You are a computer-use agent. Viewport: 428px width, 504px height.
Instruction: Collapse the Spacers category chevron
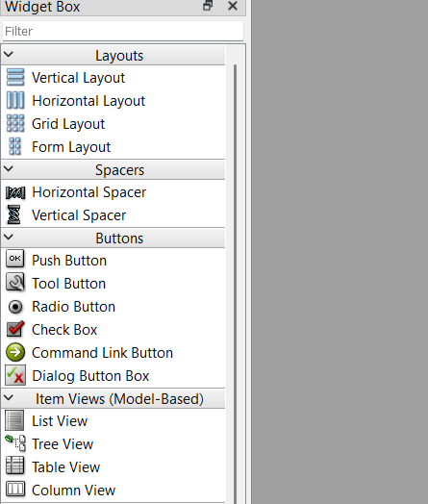point(9,168)
